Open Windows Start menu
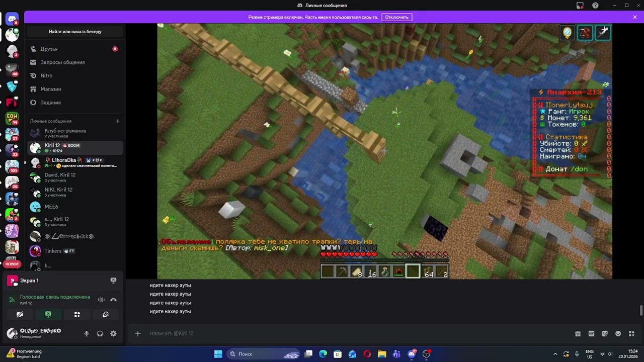 218,354
